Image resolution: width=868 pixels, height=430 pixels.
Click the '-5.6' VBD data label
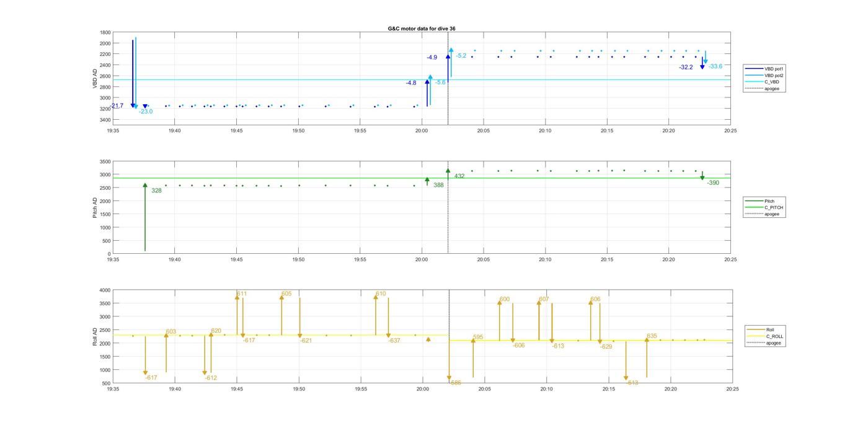pyautogui.click(x=440, y=82)
